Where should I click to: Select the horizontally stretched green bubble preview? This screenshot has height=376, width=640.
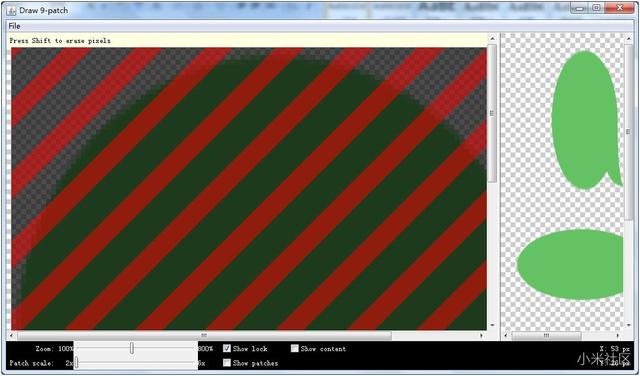click(570, 265)
